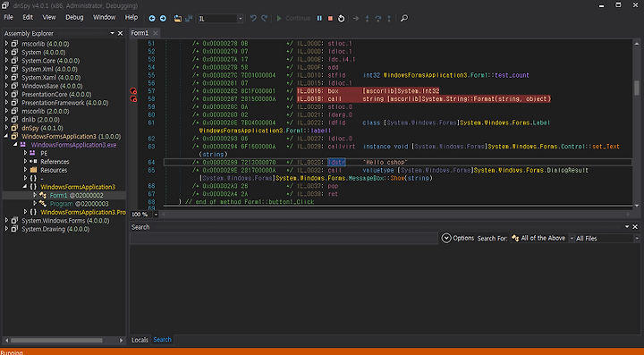Select System.Drawing (4.0.0.0) in tree
Screen dimensions: 644x355
(x=55, y=229)
